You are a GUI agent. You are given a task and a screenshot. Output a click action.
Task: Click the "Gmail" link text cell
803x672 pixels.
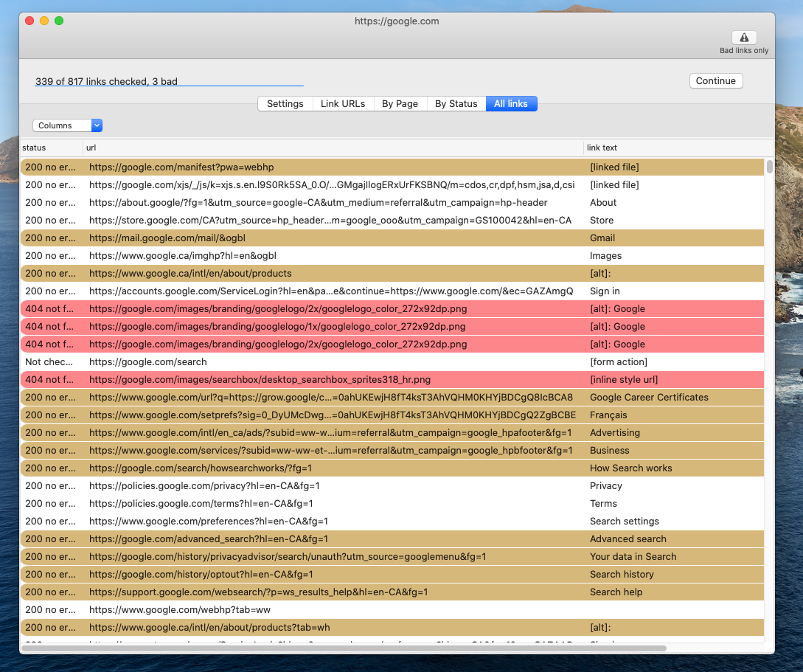click(x=602, y=238)
